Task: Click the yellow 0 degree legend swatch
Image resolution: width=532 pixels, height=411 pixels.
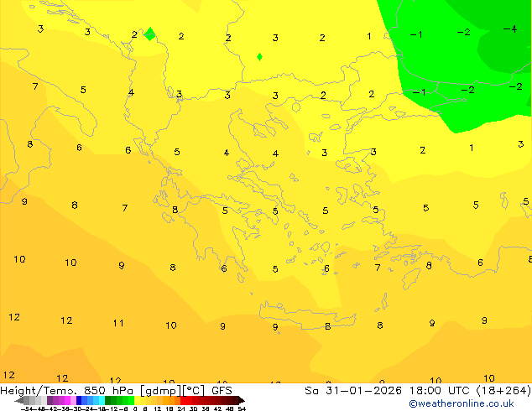Action: click(137, 400)
